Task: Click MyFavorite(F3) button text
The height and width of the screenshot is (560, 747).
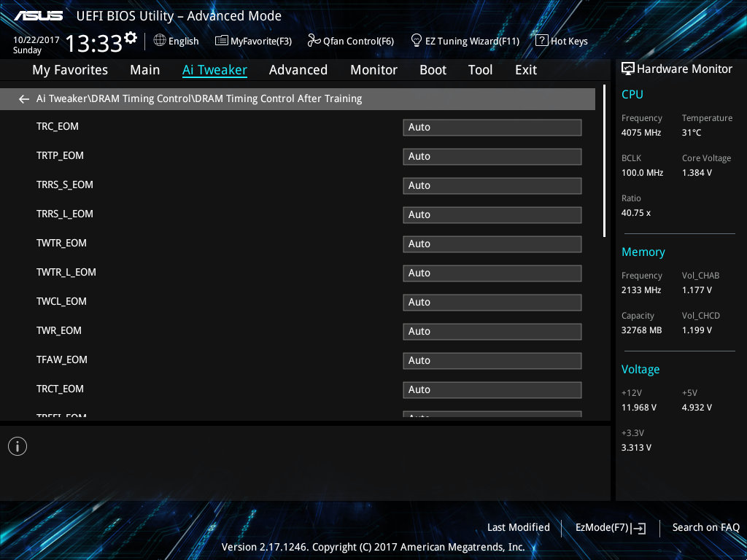Action: coord(261,42)
